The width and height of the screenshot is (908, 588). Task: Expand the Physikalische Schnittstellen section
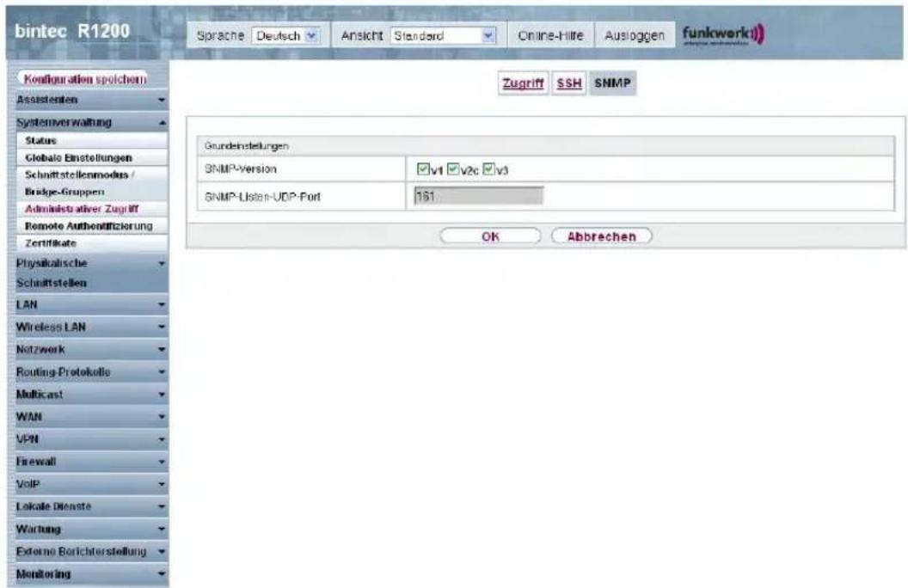[x=91, y=273]
